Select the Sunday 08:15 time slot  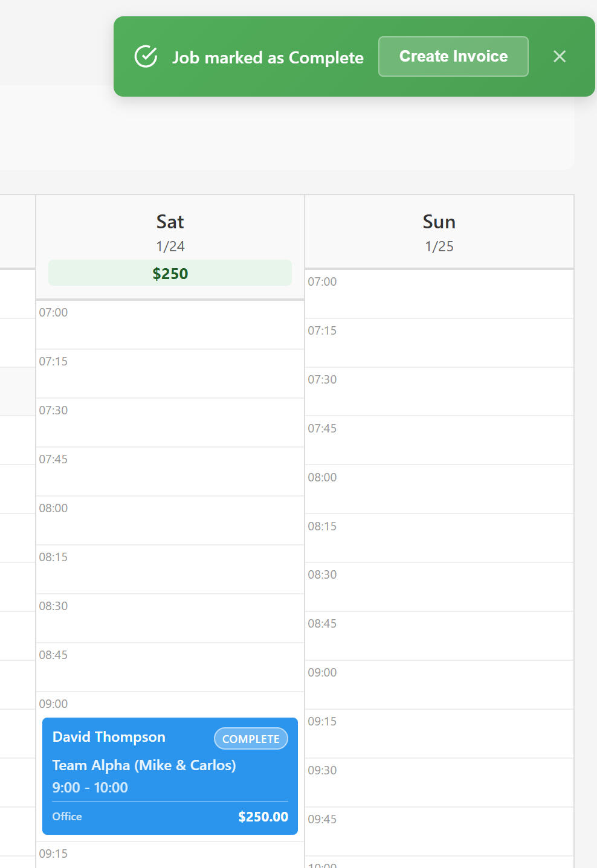pos(439,538)
